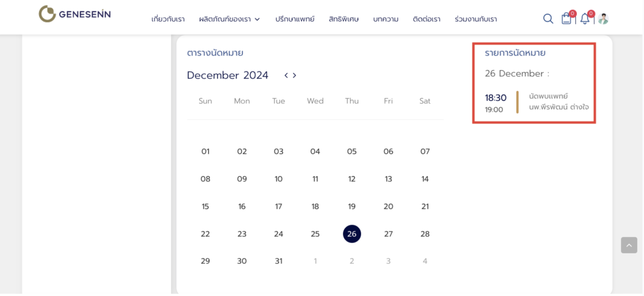Open the search magnifier icon
Image resolution: width=644 pixels, height=296 pixels.
tap(548, 19)
